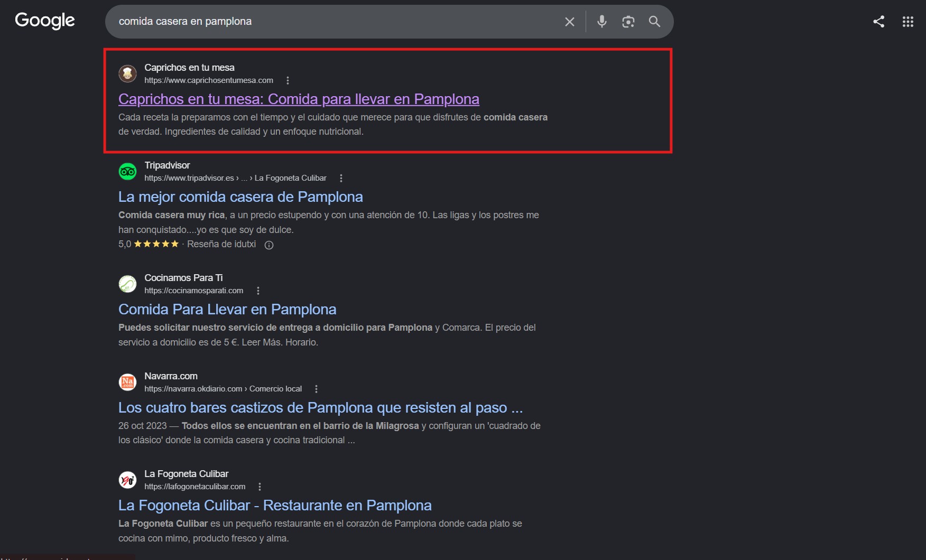Clear the search query text
Screen dimensions: 926x560
click(x=569, y=22)
